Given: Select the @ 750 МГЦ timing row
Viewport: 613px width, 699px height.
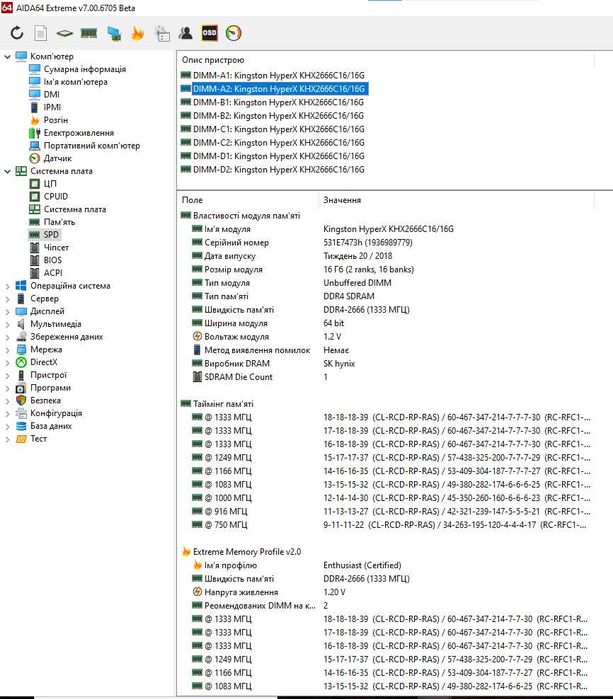Looking at the screenshot, I should [386, 525].
